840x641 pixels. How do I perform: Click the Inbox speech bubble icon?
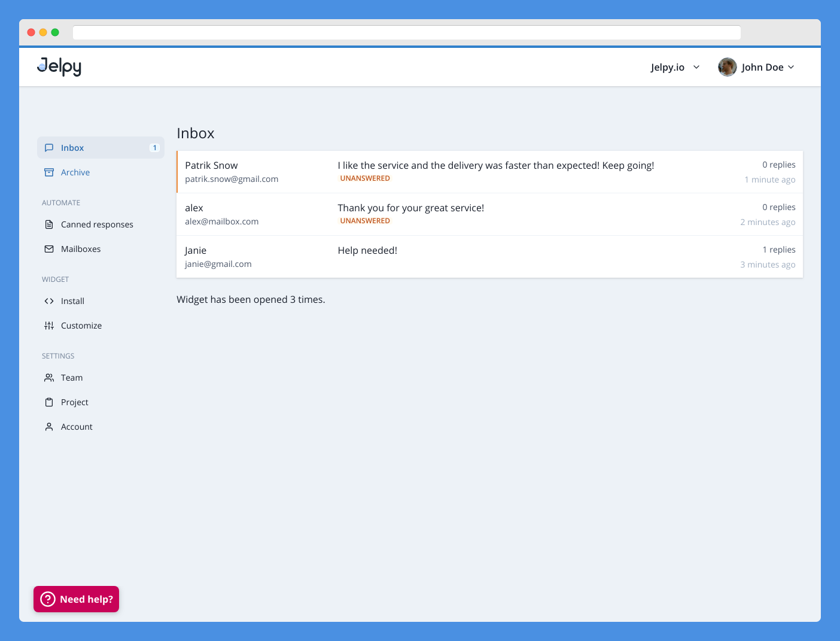[49, 148]
